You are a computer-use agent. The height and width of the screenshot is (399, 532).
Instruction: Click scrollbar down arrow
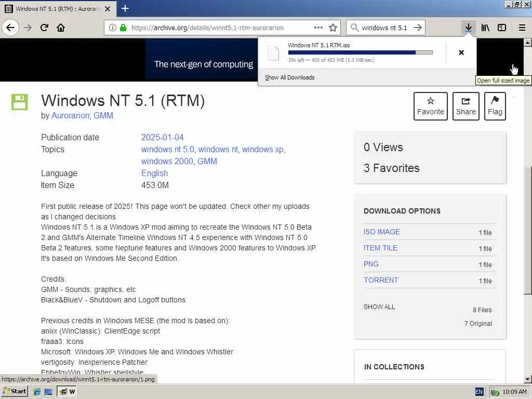tap(528, 379)
